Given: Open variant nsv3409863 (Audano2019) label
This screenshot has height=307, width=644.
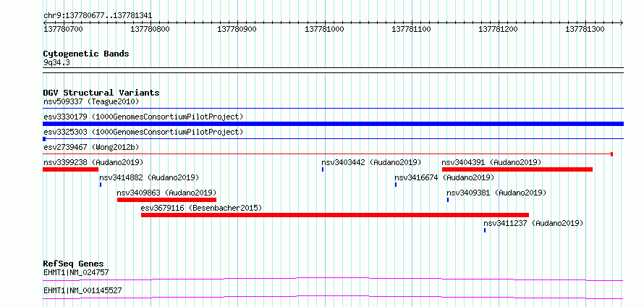Looking at the screenshot, I should click(x=166, y=193).
